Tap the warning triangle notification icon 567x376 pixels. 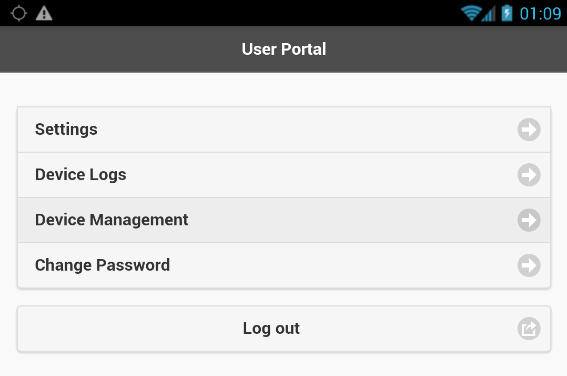[44, 13]
